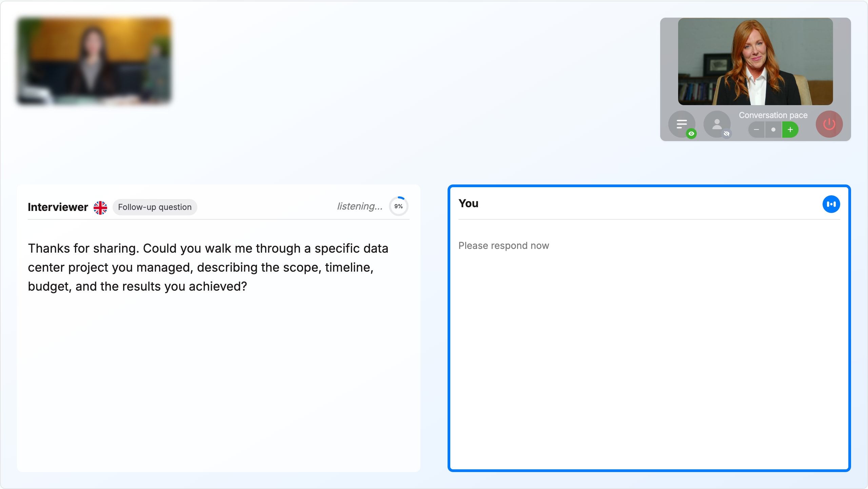Click the 'You' panel heading
This screenshot has width=868, height=489.
point(468,203)
